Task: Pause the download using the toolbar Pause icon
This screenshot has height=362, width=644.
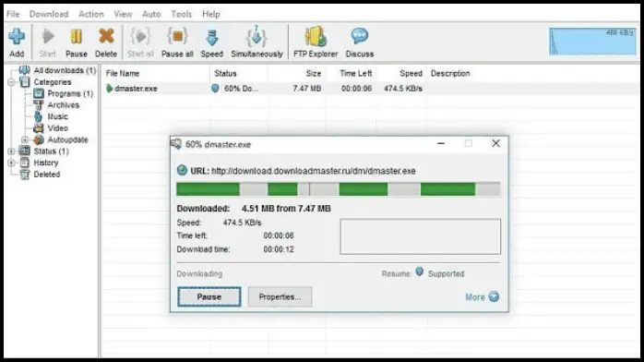Action: click(77, 42)
